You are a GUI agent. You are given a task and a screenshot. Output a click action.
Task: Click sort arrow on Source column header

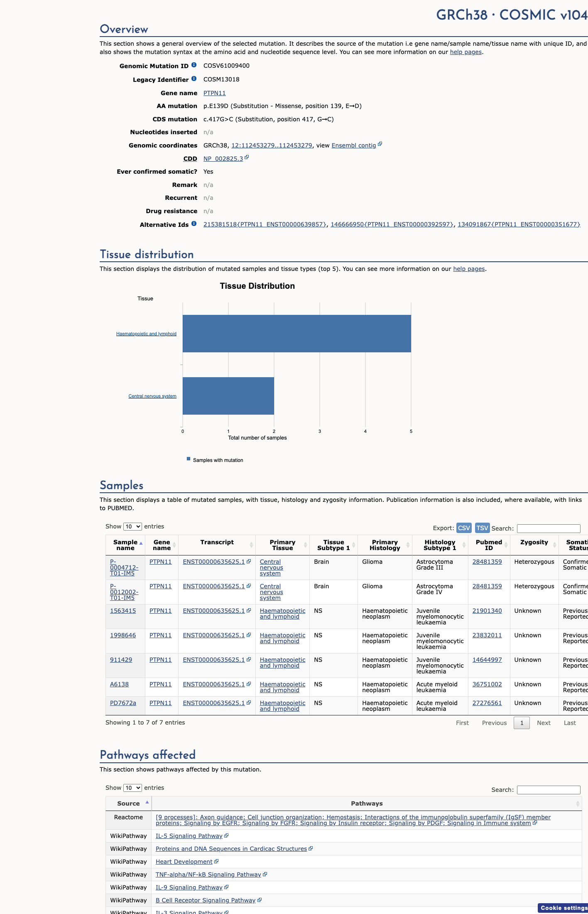pyautogui.click(x=147, y=802)
